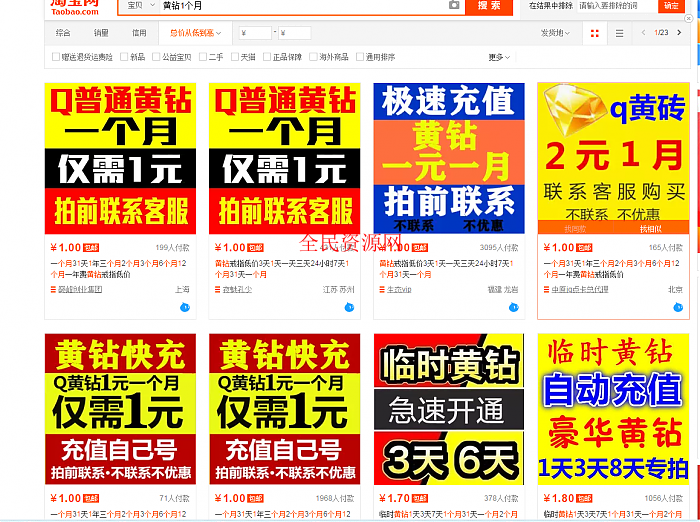Click the ¥1.80 price text

click(558, 498)
